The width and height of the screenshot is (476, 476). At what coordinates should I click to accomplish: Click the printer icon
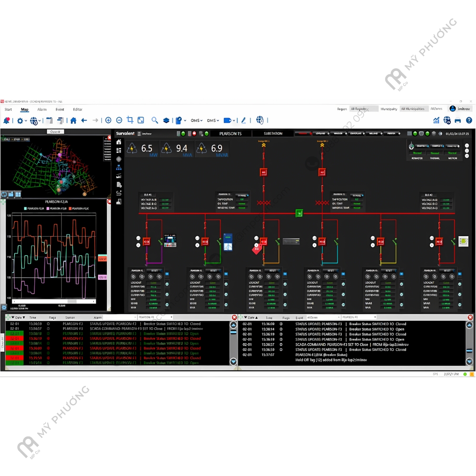(458, 121)
